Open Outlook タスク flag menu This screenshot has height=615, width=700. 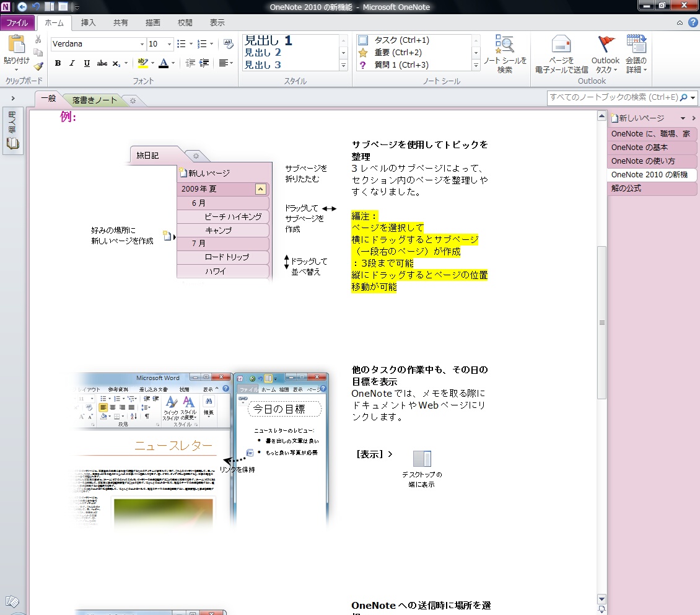(x=605, y=53)
